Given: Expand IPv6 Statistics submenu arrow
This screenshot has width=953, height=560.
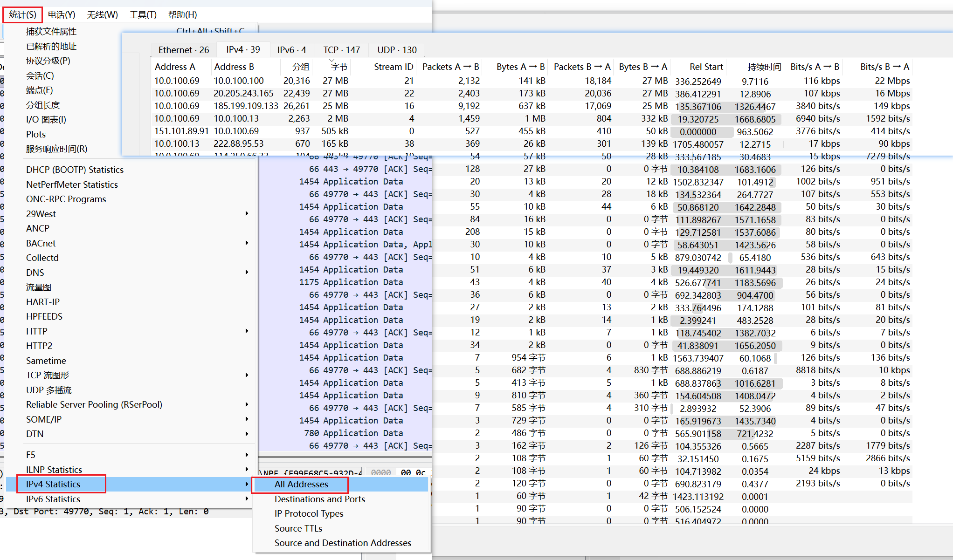Looking at the screenshot, I should pyautogui.click(x=247, y=499).
